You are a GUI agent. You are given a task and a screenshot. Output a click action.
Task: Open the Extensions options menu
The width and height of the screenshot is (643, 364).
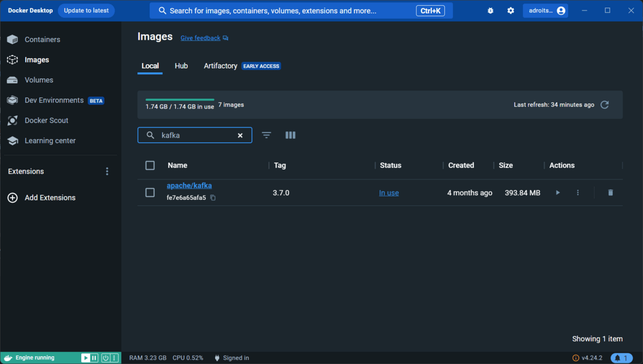click(107, 171)
